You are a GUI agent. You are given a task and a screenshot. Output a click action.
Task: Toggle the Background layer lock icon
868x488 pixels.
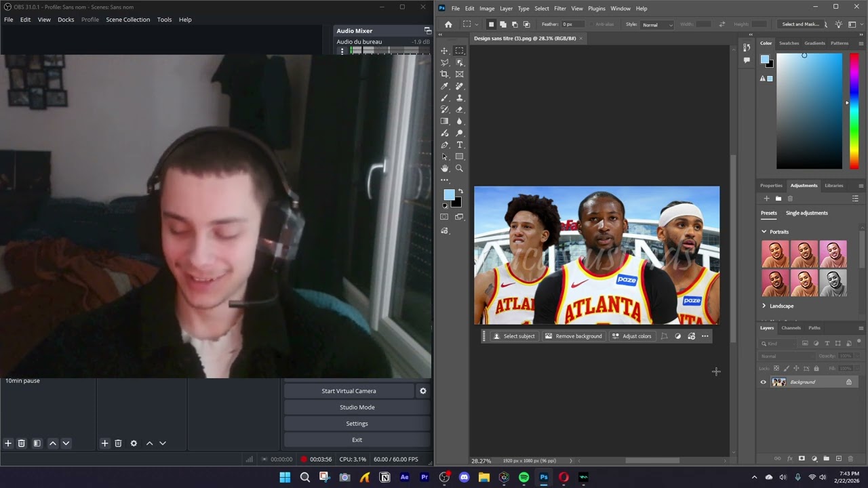848,382
